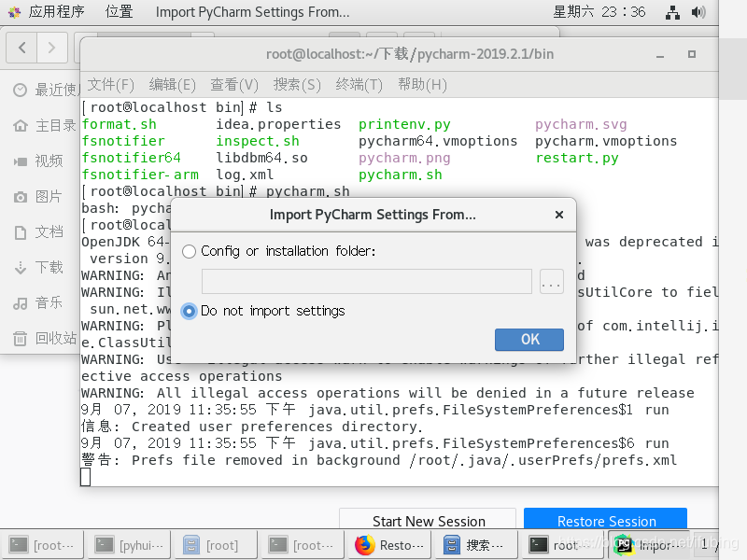Click Restore Session in Firefox window
Image resolution: width=747 pixels, height=560 pixels.
[605, 520]
